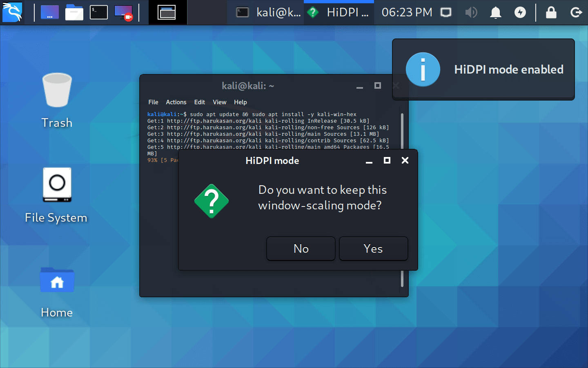
Task: Open the terminal File menu
Action: (x=153, y=102)
